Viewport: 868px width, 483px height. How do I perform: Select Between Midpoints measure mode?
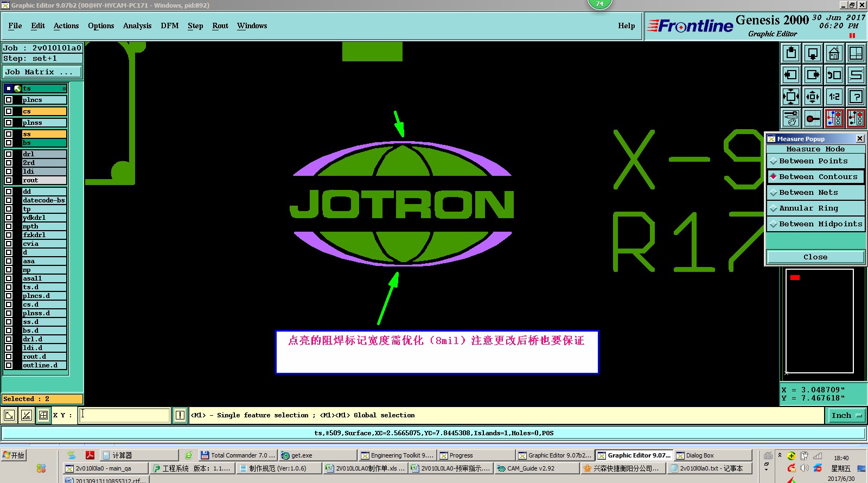(x=815, y=224)
